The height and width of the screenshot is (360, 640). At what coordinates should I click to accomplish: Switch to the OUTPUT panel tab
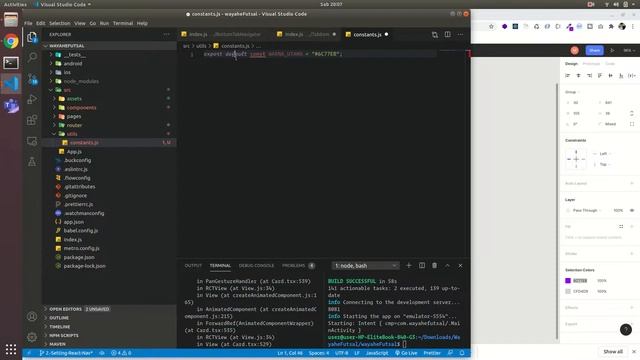[x=193, y=266]
